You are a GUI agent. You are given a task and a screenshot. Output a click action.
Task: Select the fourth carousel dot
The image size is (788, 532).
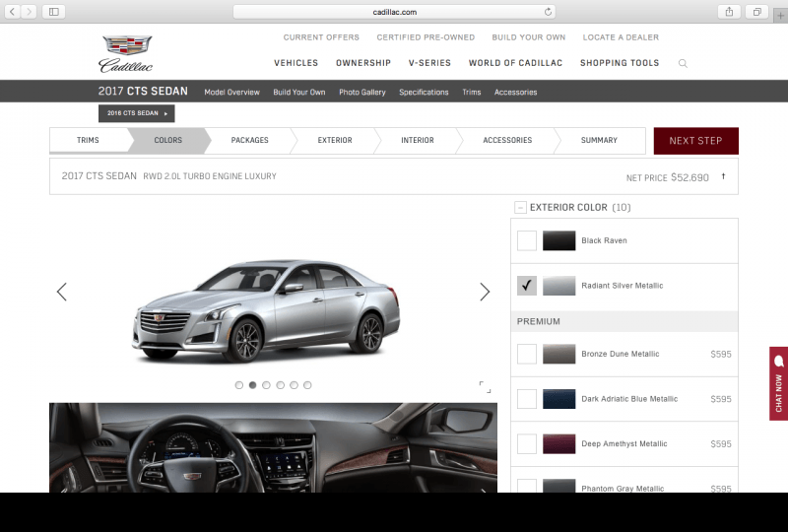pos(281,385)
